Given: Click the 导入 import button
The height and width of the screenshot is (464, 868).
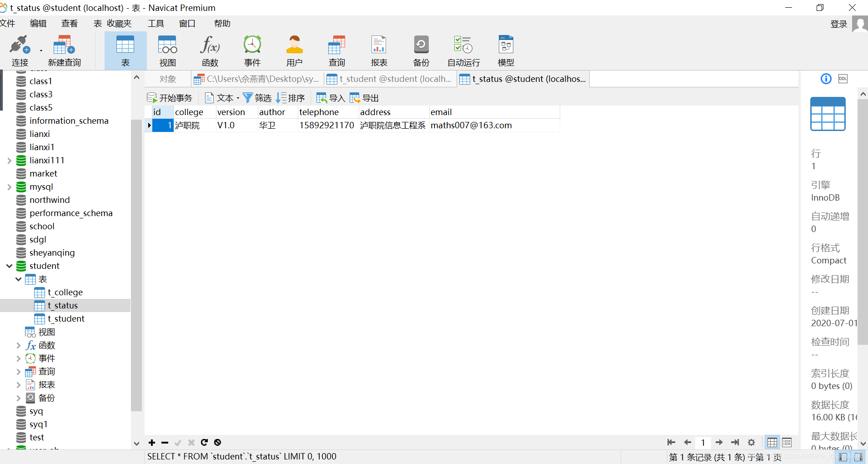Looking at the screenshot, I should (331, 98).
